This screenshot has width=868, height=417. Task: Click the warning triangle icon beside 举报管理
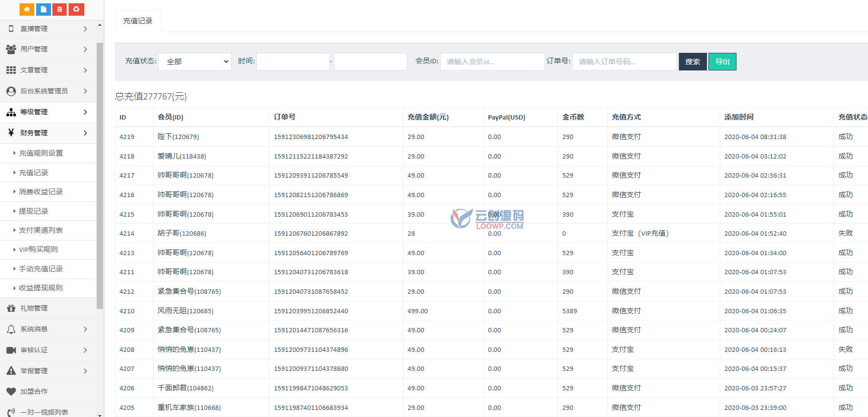pos(11,370)
